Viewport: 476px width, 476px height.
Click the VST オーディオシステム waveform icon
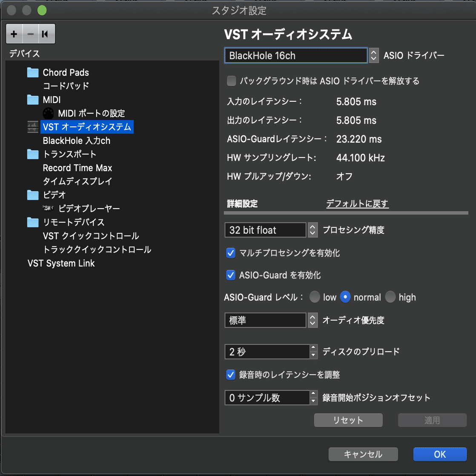click(x=33, y=127)
